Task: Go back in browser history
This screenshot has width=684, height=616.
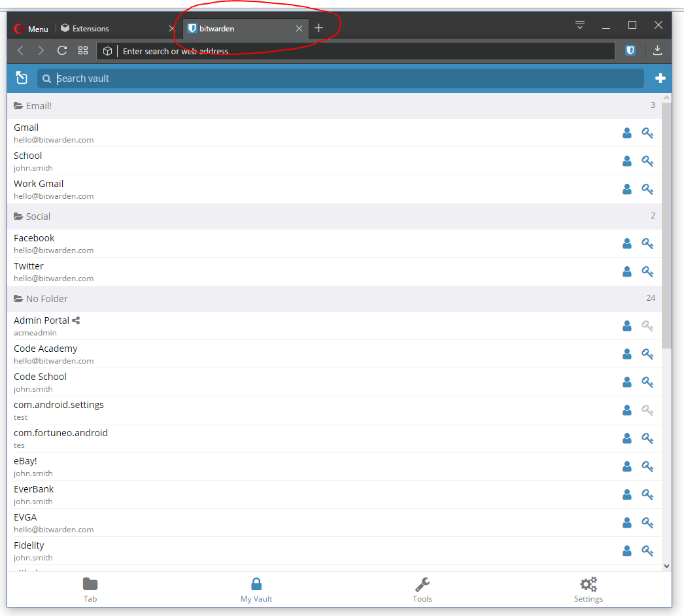Action: [20, 50]
